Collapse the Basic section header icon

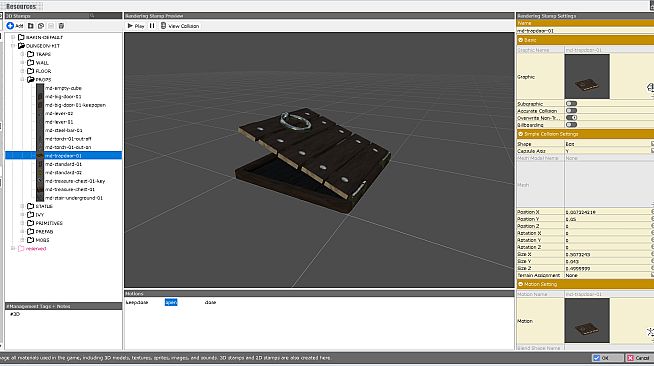[x=521, y=40]
